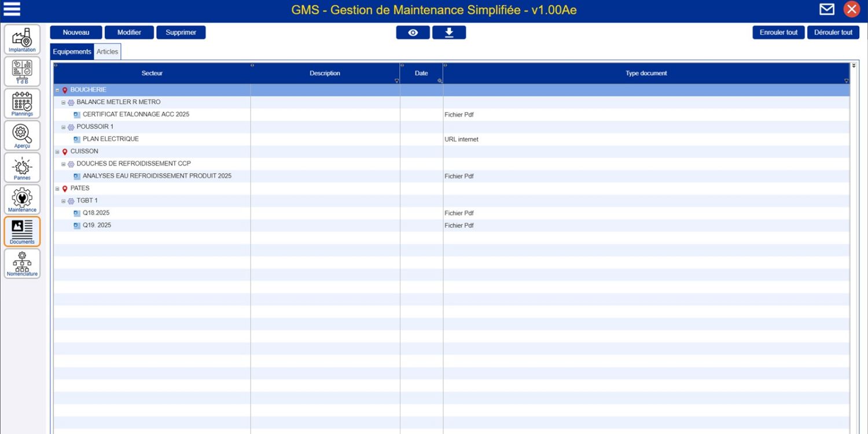868x434 pixels.
Task: Collapse the CUISSON sector node
Action: pos(57,152)
